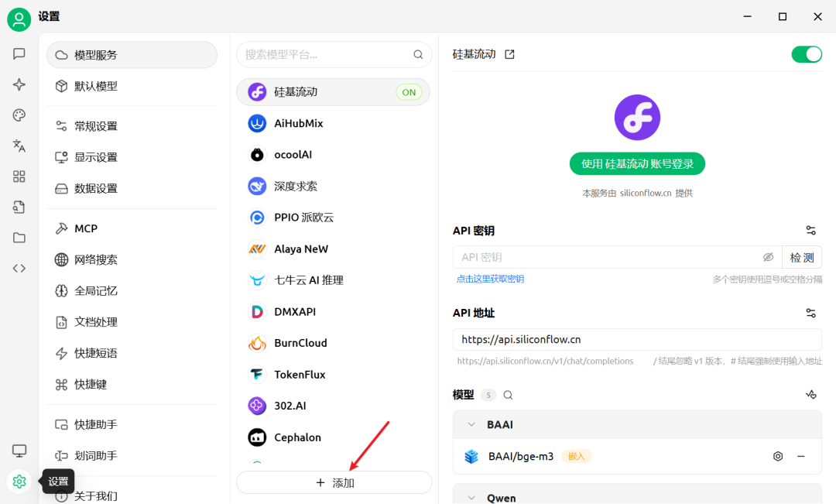836x504 pixels.
Task: Select BurnCloud provider
Action: pos(333,343)
